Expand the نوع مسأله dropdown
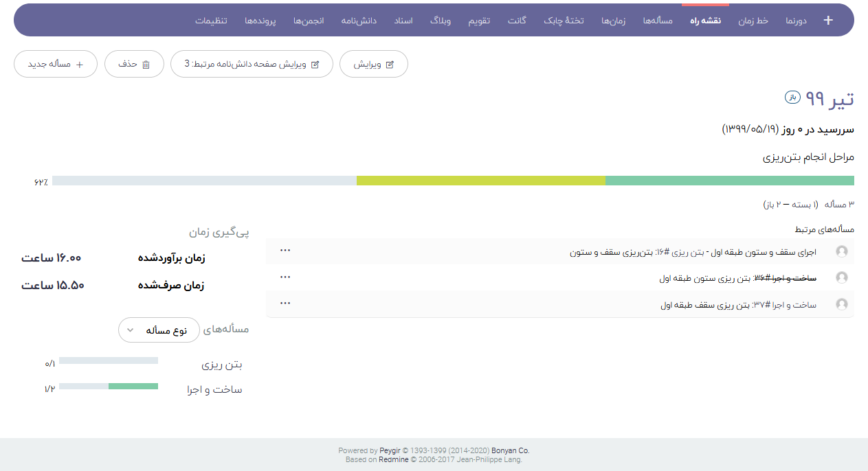 (x=159, y=330)
